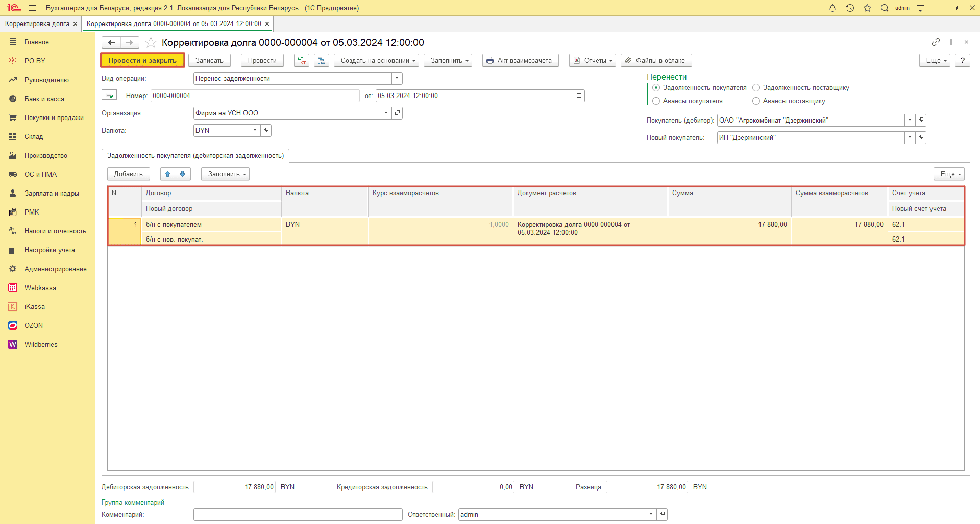Focus the Номер input field

click(x=255, y=96)
